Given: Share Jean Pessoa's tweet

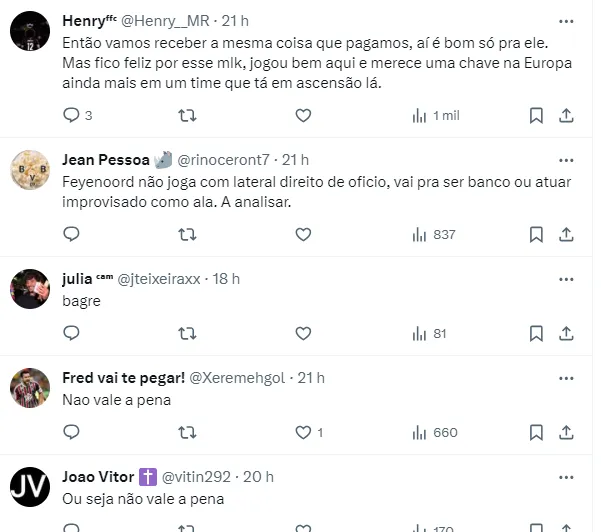Looking at the screenshot, I should (566, 234).
